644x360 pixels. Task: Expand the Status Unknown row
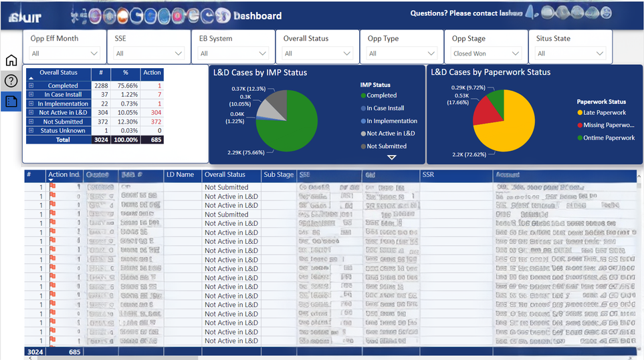coord(31,130)
